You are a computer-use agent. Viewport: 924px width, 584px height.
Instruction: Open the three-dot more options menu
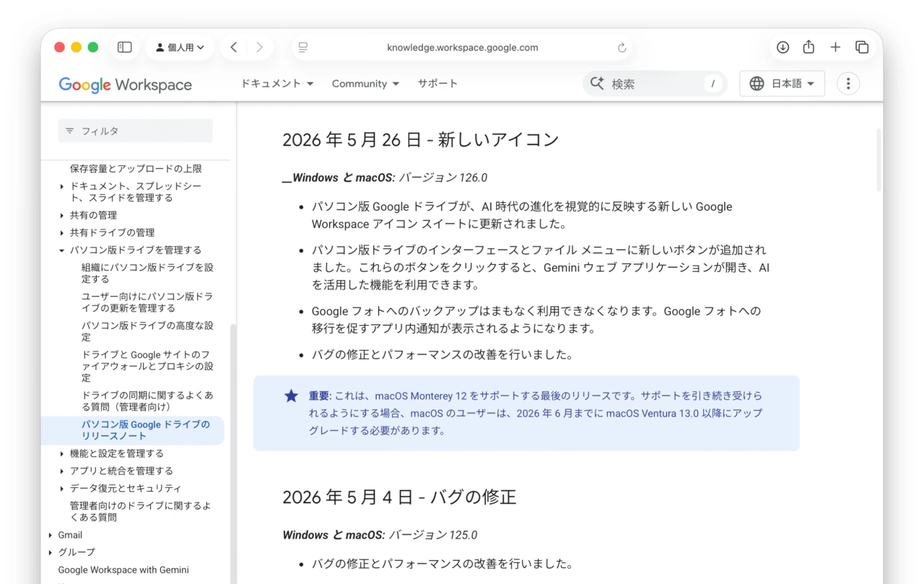848,84
